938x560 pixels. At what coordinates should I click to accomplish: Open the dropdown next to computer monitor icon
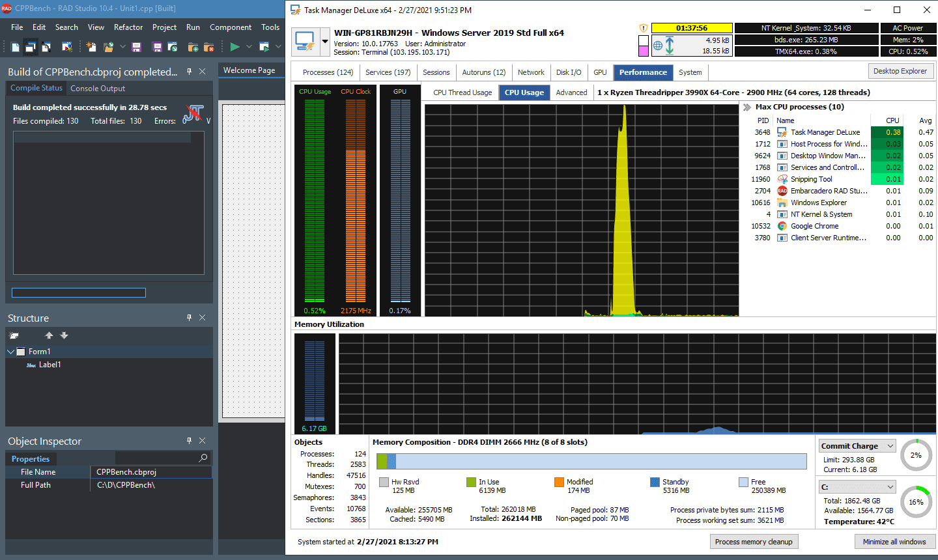pyautogui.click(x=325, y=42)
